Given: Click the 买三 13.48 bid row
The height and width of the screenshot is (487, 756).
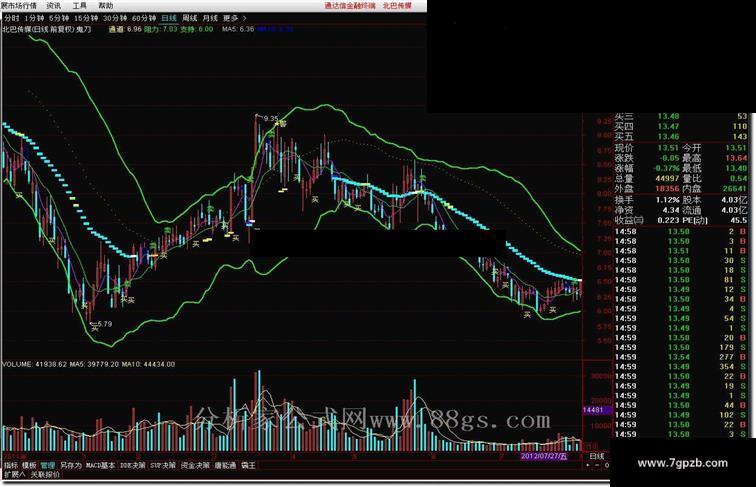Looking at the screenshot, I should 681,116.
